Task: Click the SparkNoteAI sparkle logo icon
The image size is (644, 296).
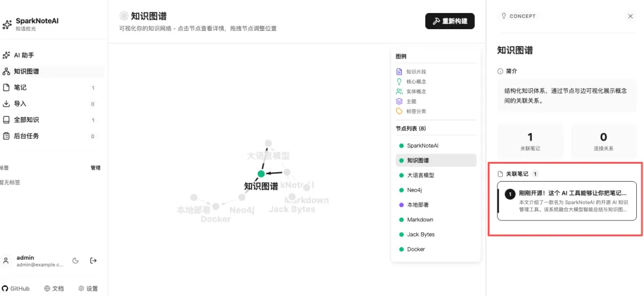Action: tap(7, 25)
